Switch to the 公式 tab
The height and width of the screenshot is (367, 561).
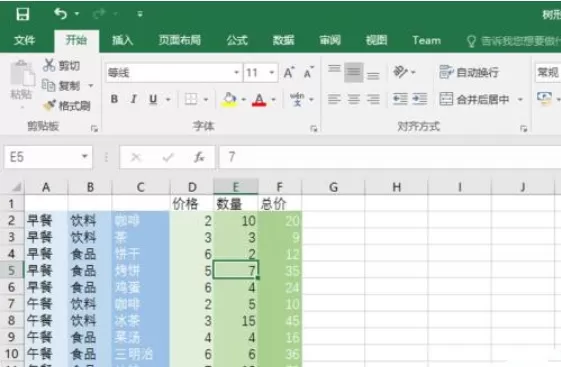click(237, 40)
